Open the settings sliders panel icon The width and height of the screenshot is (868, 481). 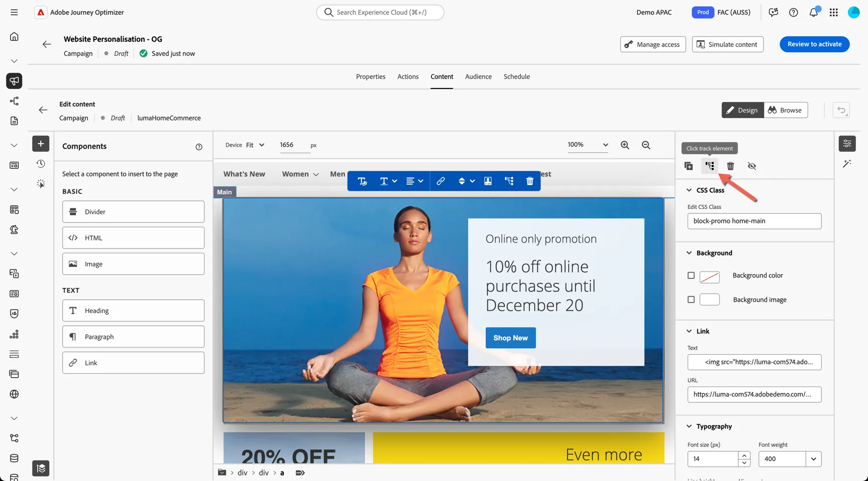(x=847, y=144)
